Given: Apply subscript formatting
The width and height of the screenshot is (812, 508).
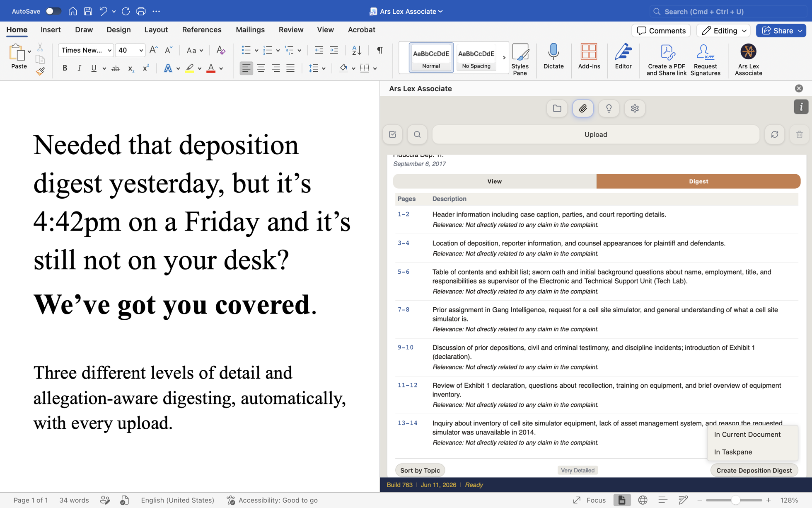Looking at the screenshot, I should (x=130, y=68).
